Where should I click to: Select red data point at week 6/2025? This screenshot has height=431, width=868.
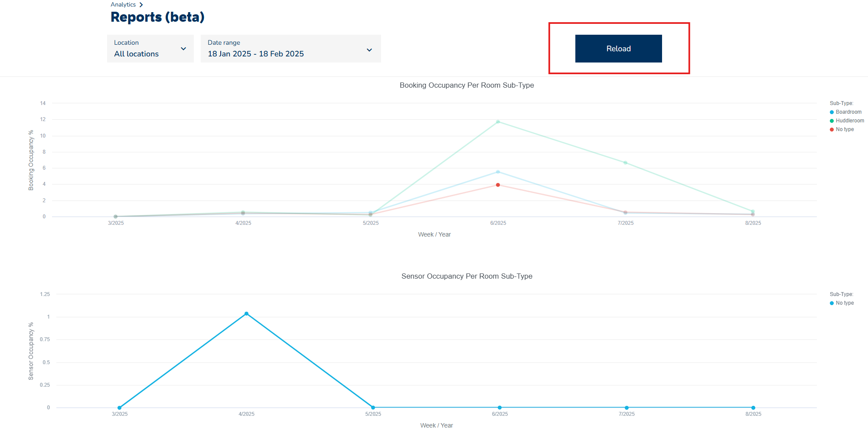click(x=498, y=185)
